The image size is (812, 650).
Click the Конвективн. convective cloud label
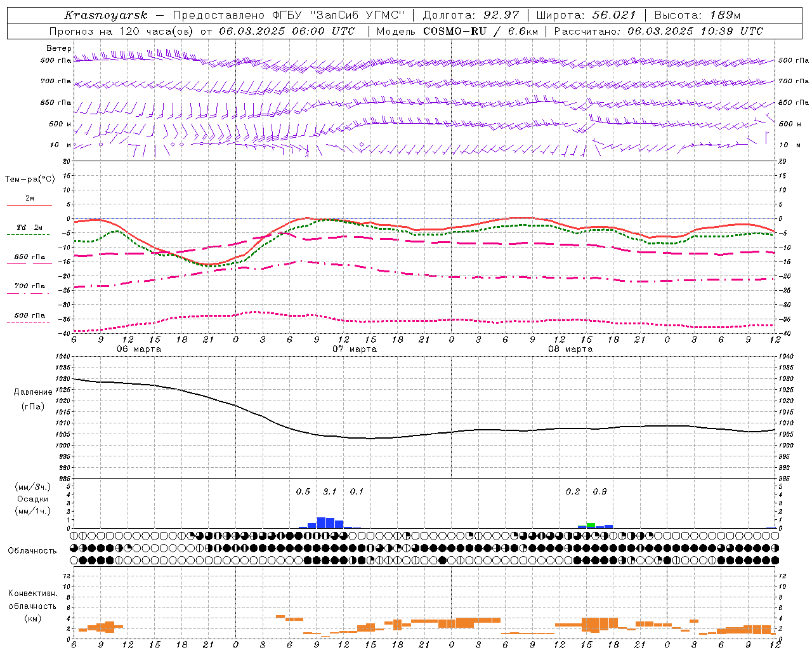coord(33,594)
